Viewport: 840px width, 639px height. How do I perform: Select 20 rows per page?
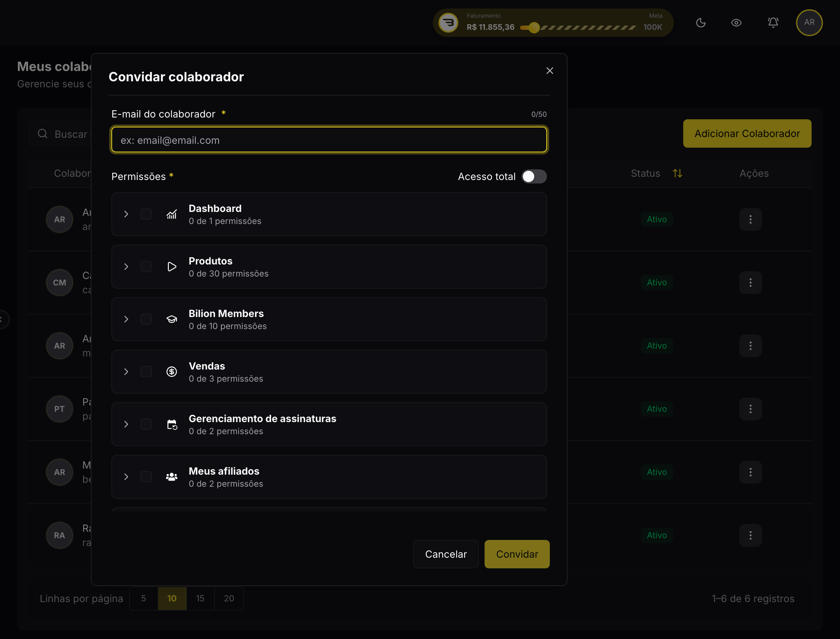[229, 598]
